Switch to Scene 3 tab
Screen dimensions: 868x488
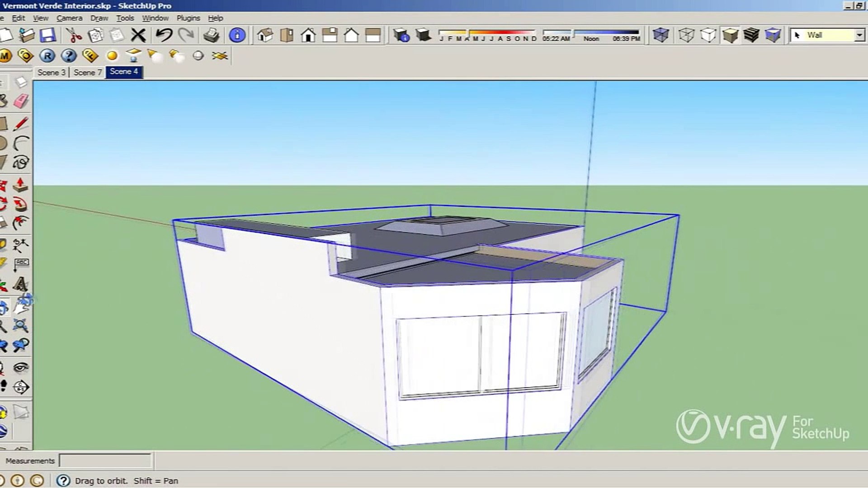51,72
